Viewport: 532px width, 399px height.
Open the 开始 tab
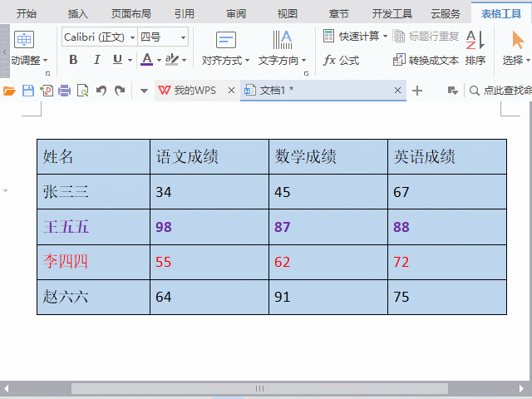pos(27,14)
